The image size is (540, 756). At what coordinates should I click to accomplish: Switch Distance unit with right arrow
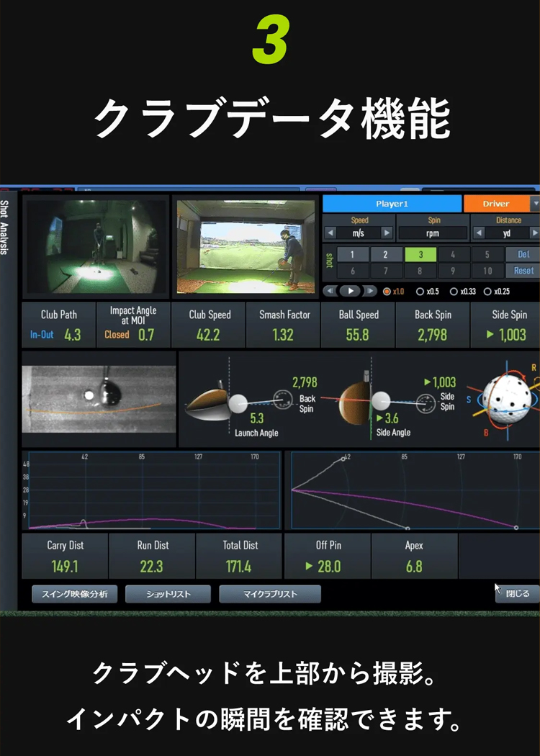click(x=534, y=233)
